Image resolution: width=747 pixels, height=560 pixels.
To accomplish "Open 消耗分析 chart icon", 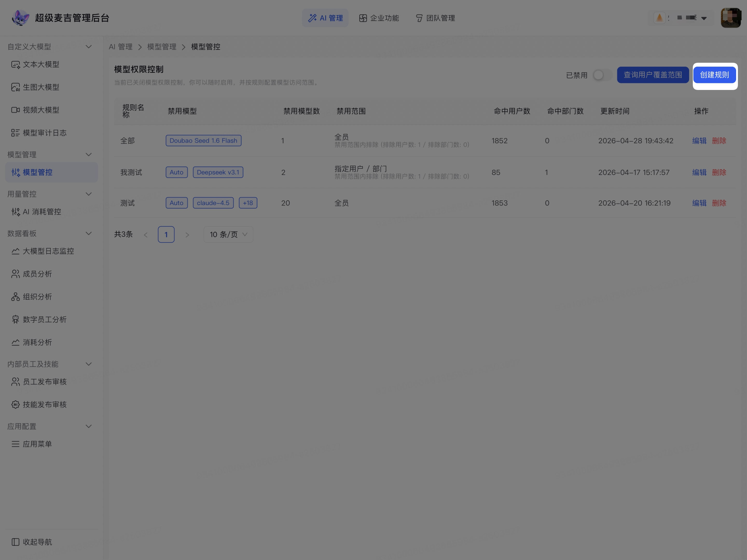I will tap(16, 343).
